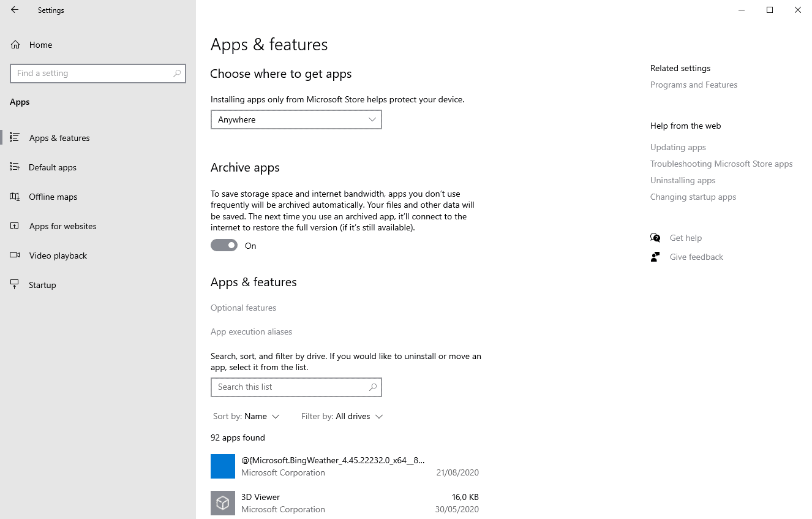The height and width of the screenshot is (519, 812).
Task: Open Apps for websites section
Action: click(62, 226)
